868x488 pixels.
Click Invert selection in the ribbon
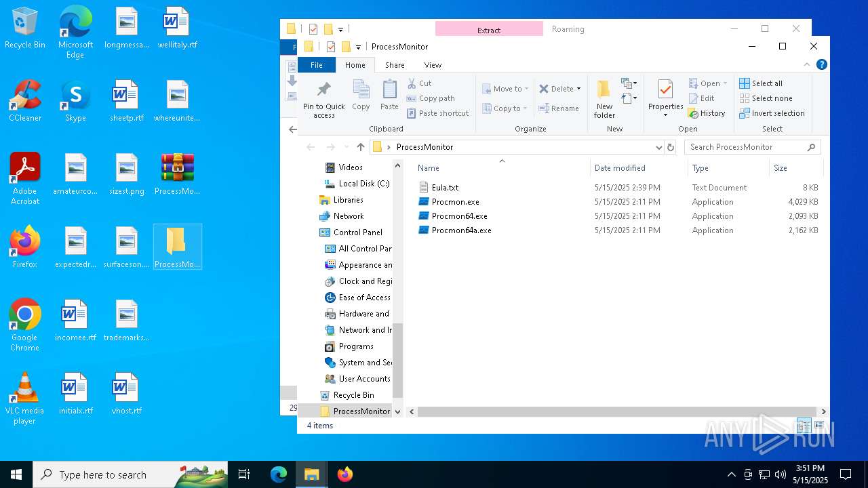click(772, 113)
